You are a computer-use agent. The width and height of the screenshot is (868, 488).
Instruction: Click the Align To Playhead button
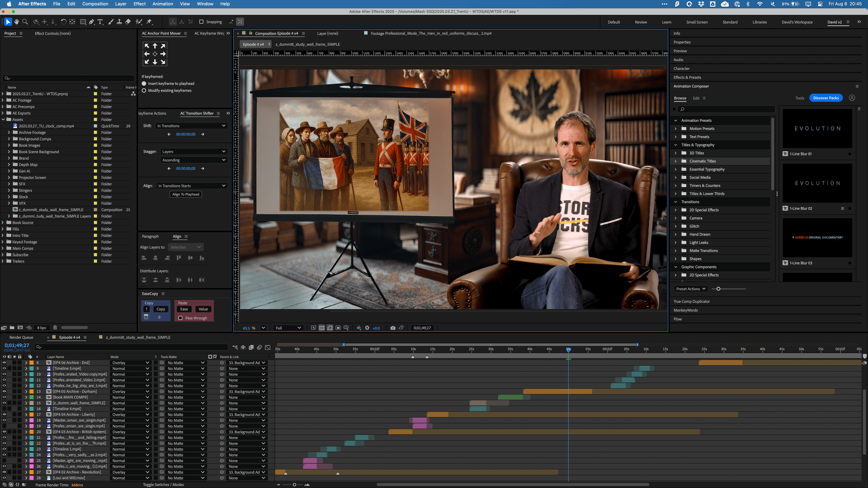pos(186,194)
